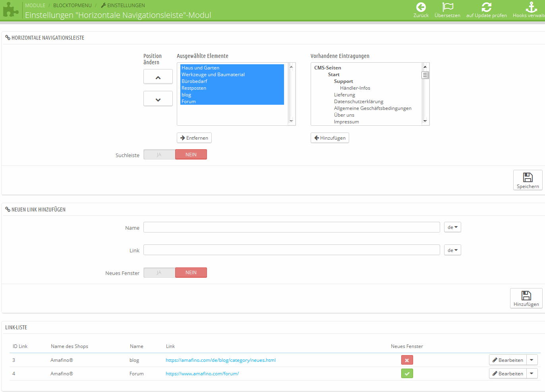545x392 pixels.
Task: Open EINSTELLUNGEN breadcrumb
Action: 123,6
